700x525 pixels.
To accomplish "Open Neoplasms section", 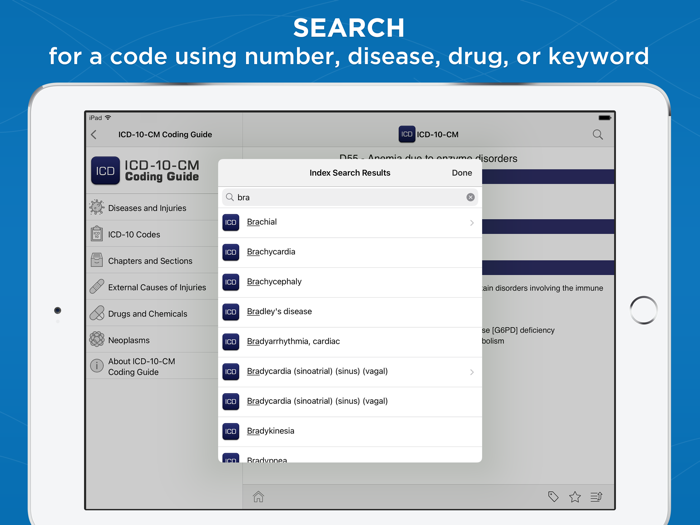I will pyautogui.click(x=152, y=340).
